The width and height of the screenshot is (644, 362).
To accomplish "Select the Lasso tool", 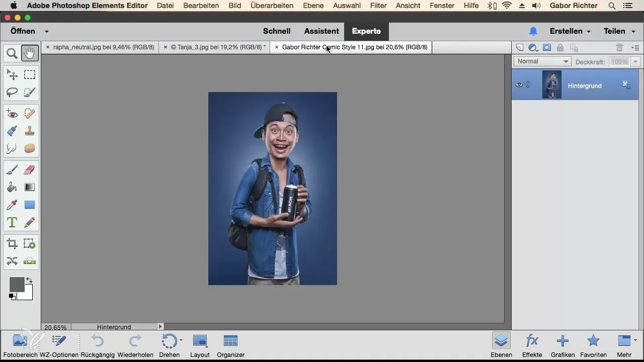I will click(12, 92).
